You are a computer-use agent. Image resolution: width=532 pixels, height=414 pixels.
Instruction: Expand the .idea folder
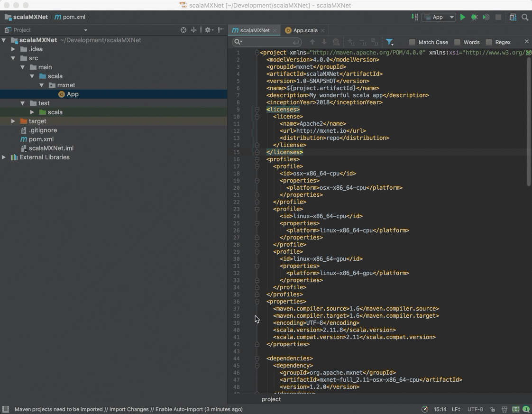point(13,49)
